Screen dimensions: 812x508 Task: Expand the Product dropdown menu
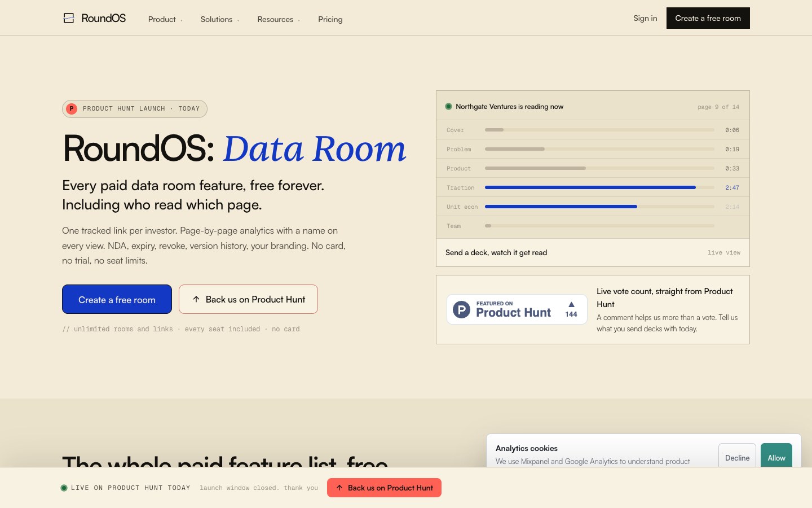point(165,19)
